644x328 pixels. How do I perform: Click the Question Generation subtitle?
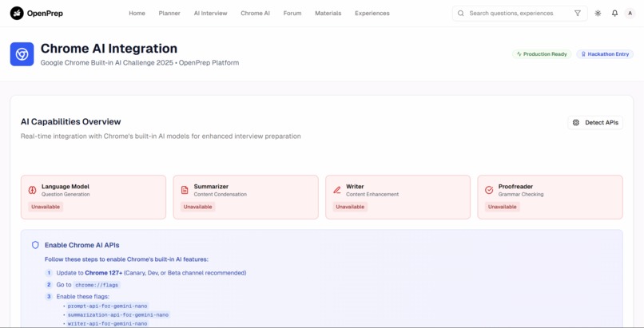coord(66,195)
